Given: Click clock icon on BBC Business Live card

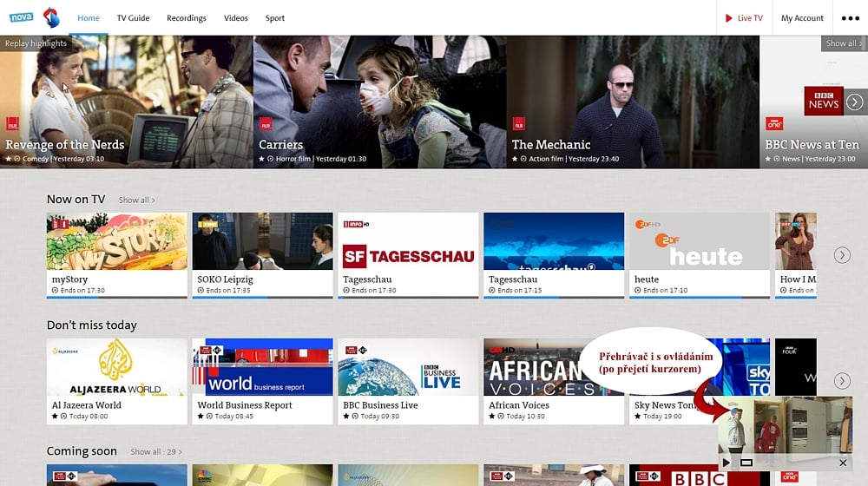Looking at the screenshot, I should 355,417.
